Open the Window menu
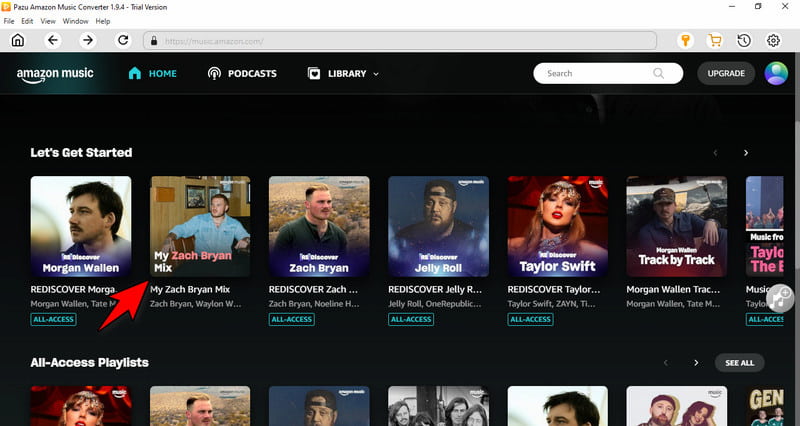The image size is (800, 426). 76,21
